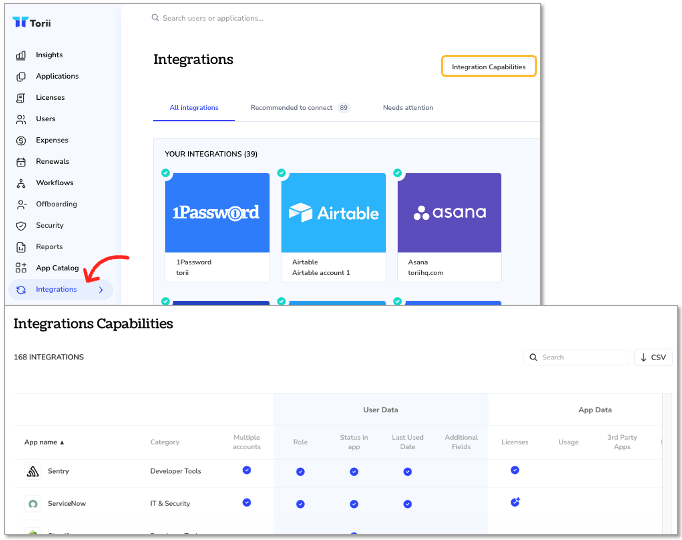The width and height of the screenshot is (682, 540).
Task: Click the 3rd Party Apps column header
Action: 622,442
